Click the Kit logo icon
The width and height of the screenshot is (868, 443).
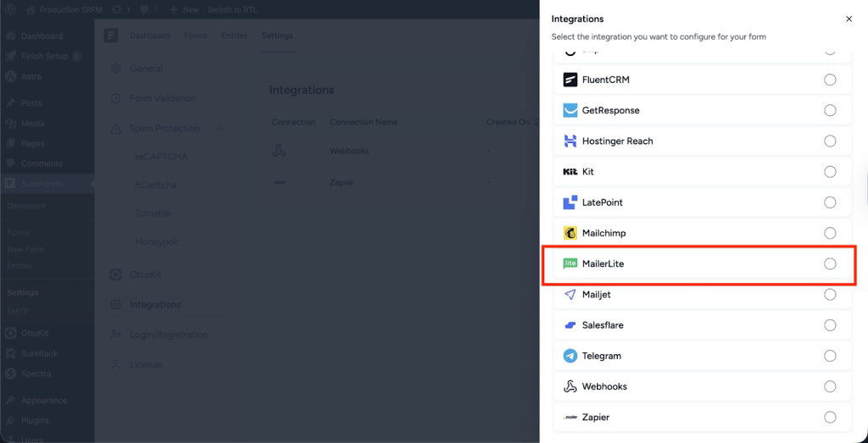pyautogui.click(x=570, y=172)
